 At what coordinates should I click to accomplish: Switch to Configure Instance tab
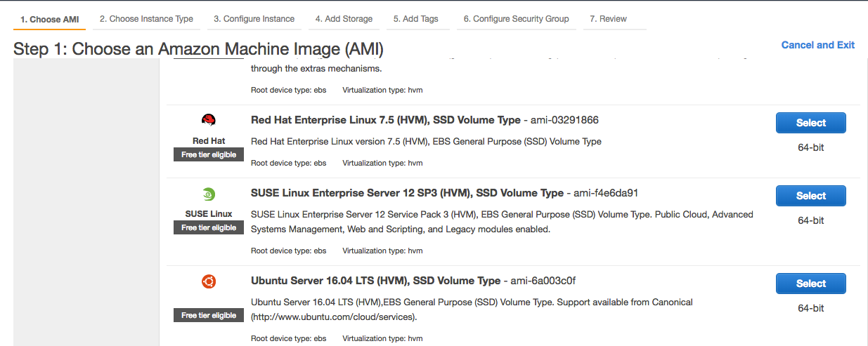[x=254, y=19]
